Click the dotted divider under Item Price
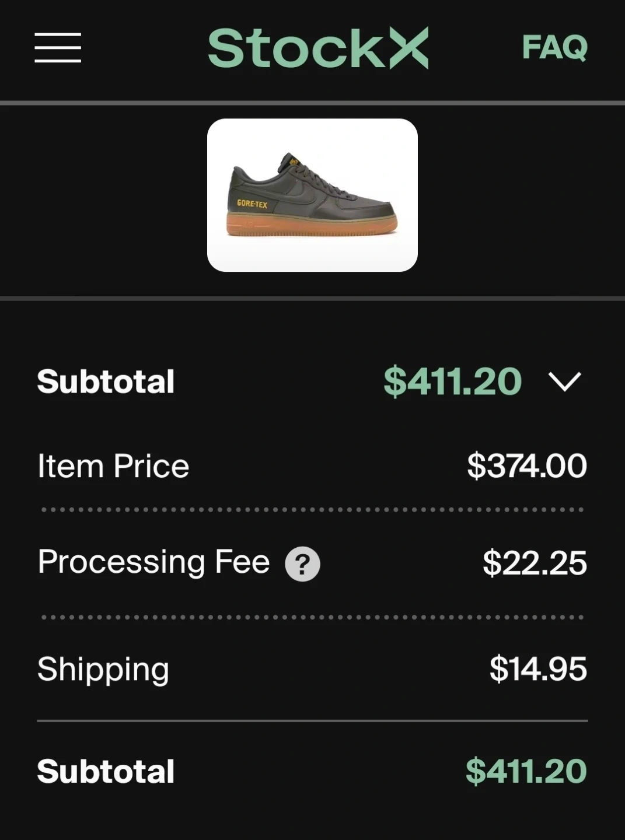 click(x=312, y=510)
